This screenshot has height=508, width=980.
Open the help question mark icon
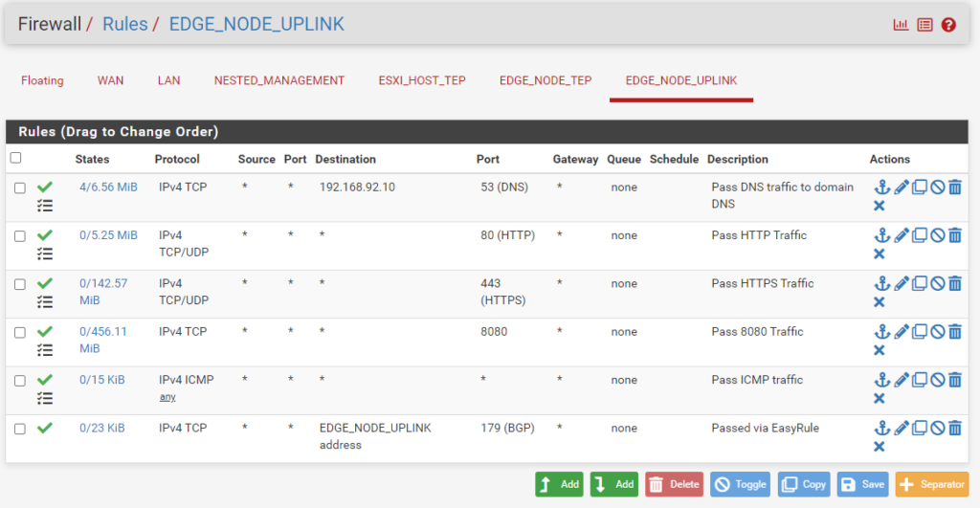[948, 25]
